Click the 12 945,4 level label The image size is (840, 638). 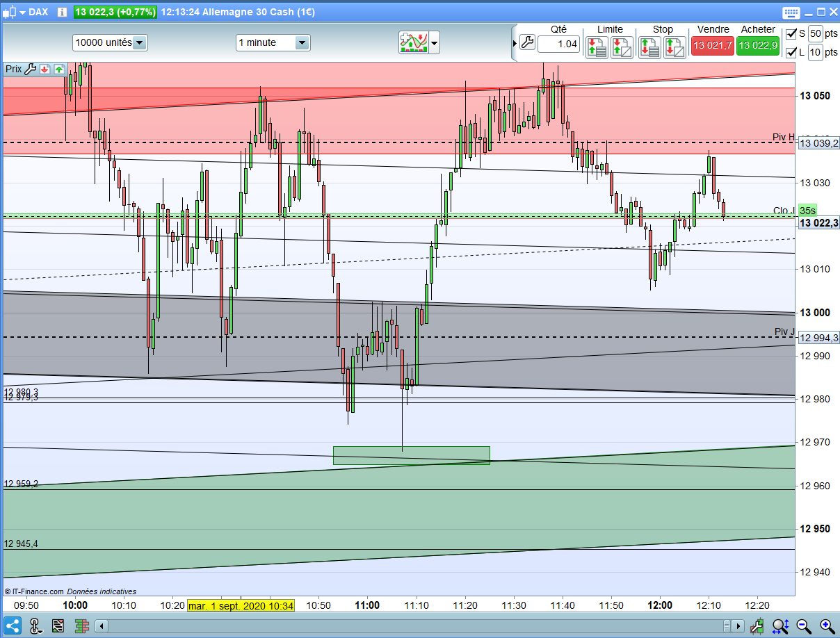[x=21, y=543]
